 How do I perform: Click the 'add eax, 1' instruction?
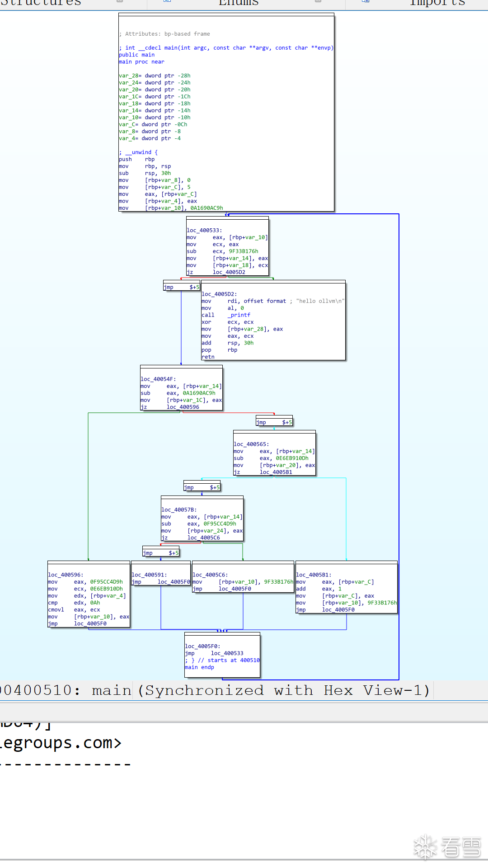[x=319, y=589]
